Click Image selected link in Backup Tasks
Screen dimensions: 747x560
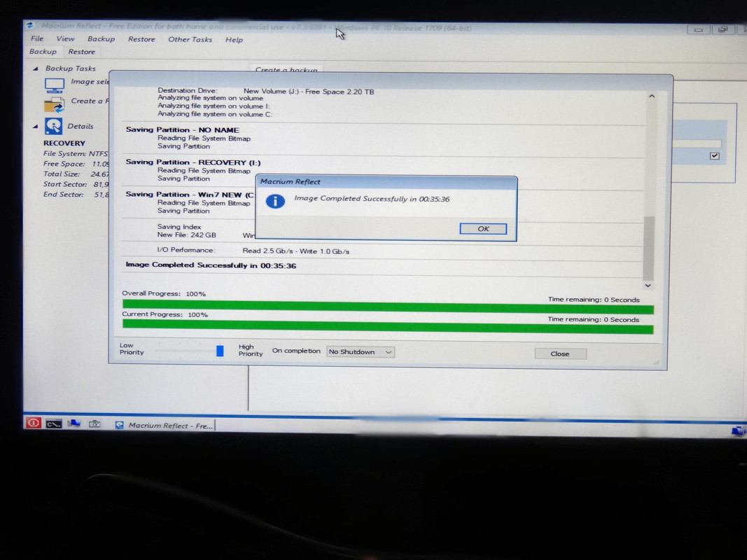click(x=90, y=82)
